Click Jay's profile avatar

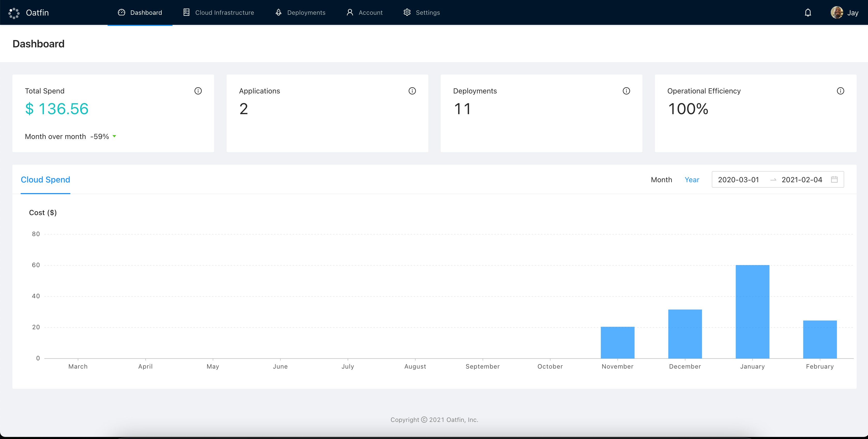[837, 13]
